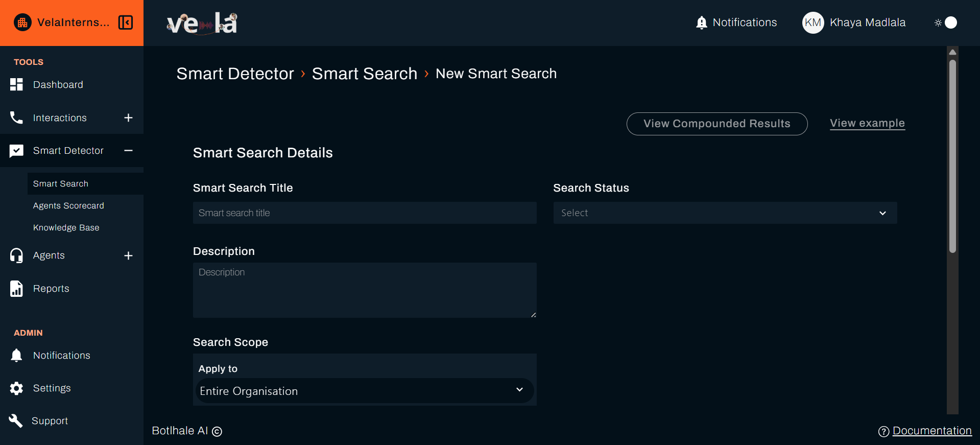Open the View example link
This screenshot has width=980, height=445.
click(x=867, y=123)
